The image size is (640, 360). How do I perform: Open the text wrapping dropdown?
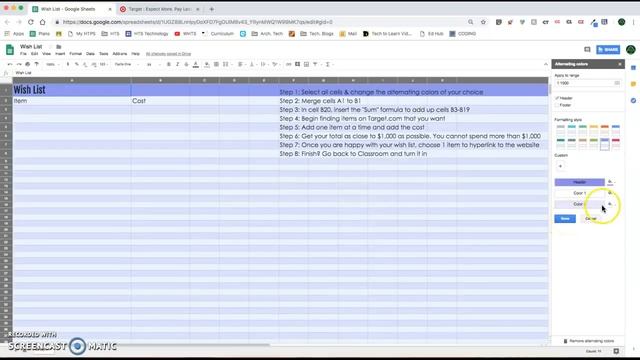(264, 64)
